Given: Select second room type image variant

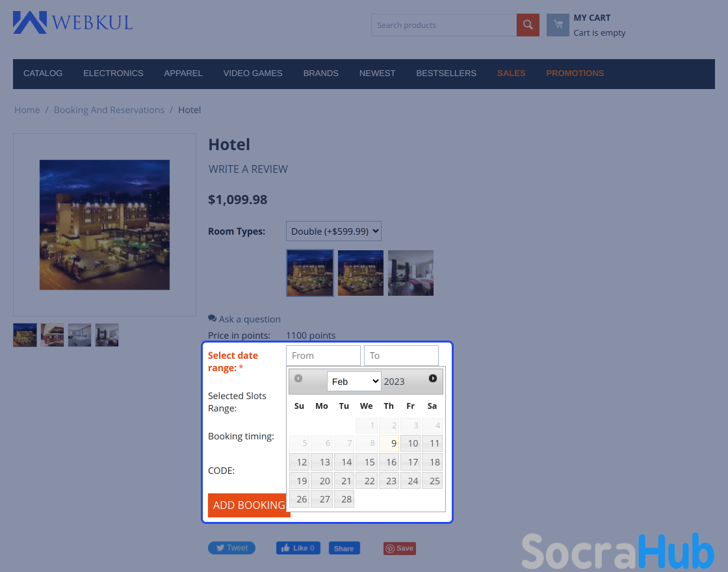Looking at the screenshot, I should coord(361,273).
